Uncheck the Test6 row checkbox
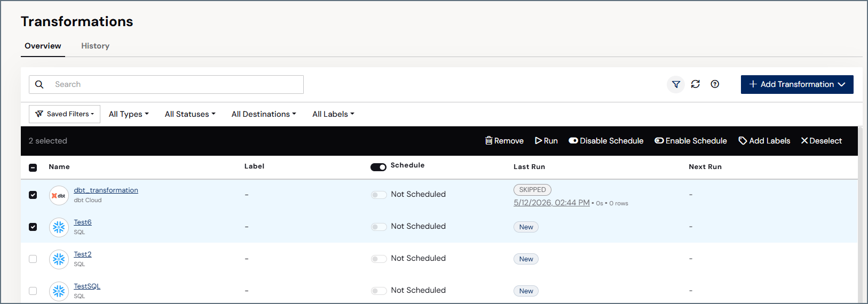The width and height of the screenshot is (868, 304). (33, 227)
